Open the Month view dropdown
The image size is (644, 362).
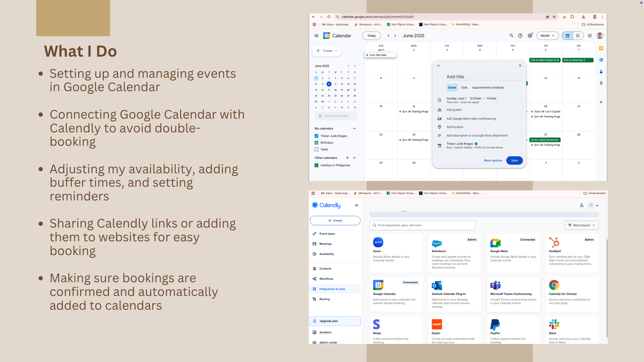[547, 36]
